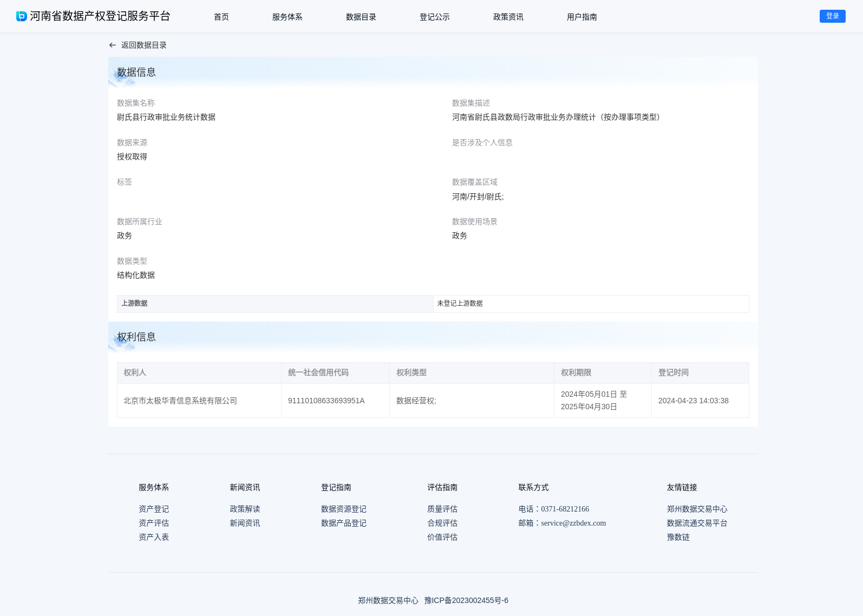Image resolution: width=863 pixels, height=616 pixels.
Task: Open 用户指南 navigation item
Action: click(x=582, y=17)
